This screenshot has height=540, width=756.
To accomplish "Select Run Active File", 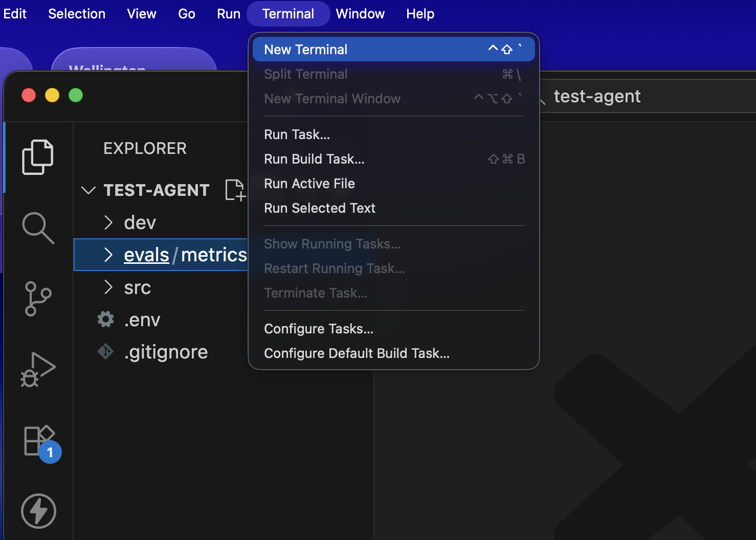I will [x=309, y=184].
